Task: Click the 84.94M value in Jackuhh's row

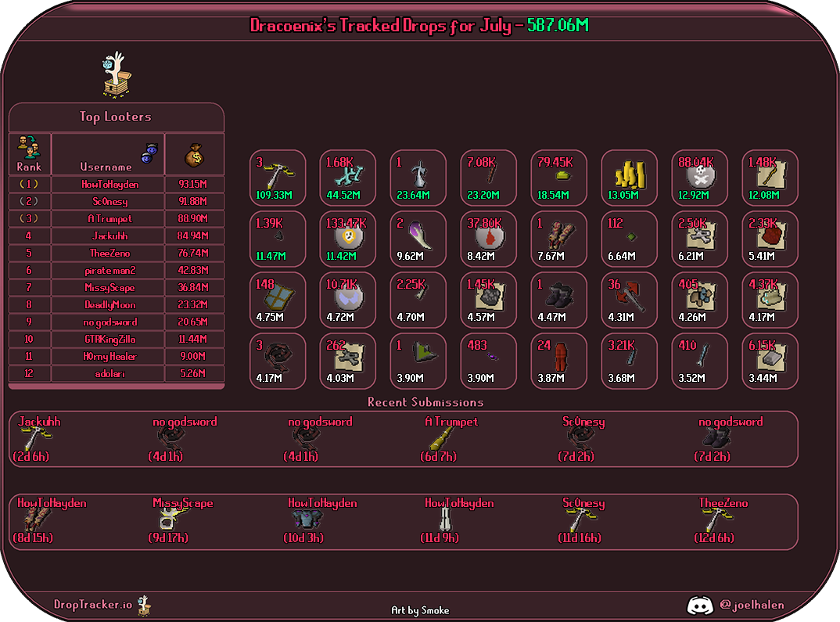Action: 193,235
